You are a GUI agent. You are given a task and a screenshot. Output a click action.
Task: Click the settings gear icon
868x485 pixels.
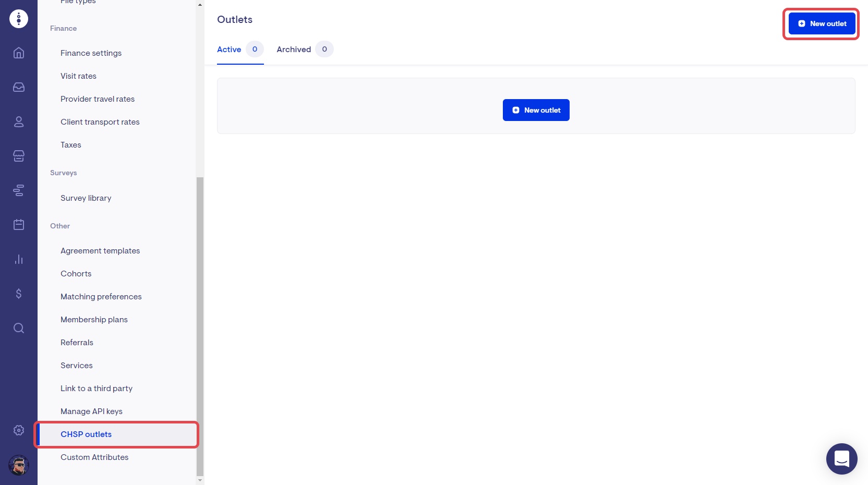[x=19, y=430]
